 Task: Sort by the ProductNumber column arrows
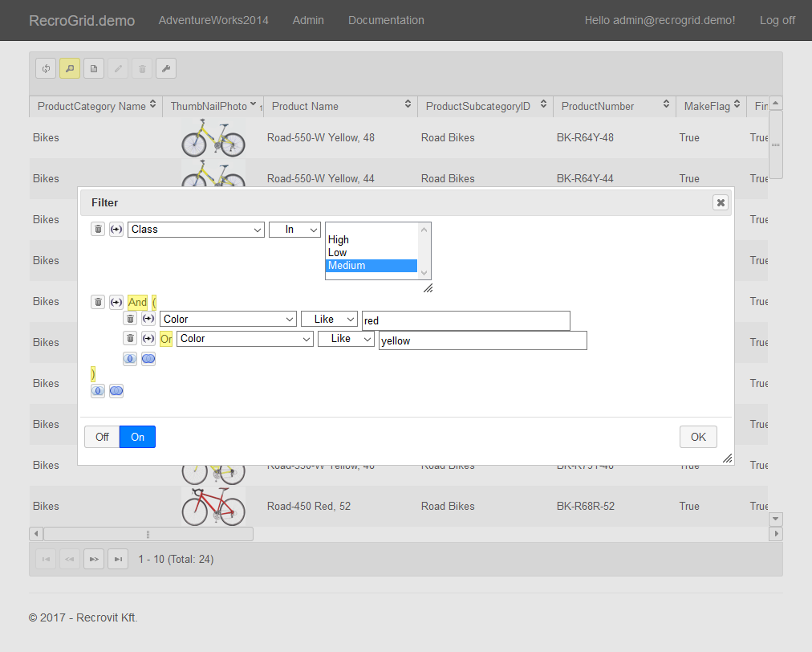[667, 104]
